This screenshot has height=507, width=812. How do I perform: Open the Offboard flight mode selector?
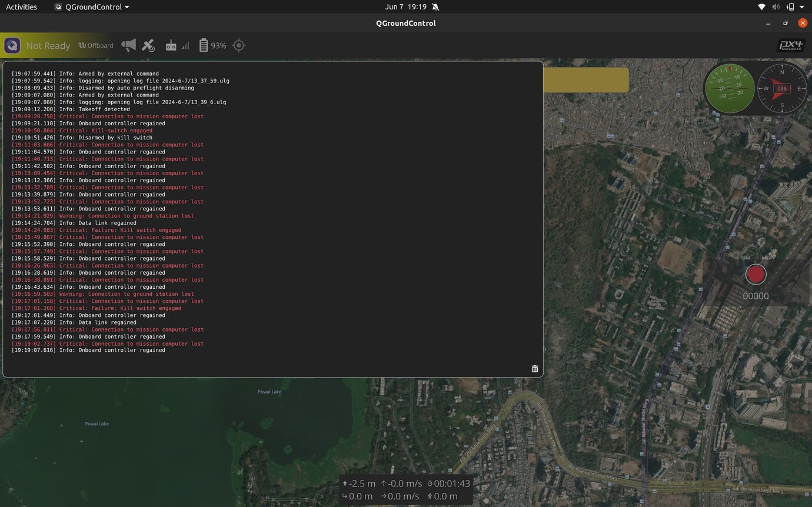[x=96, y=45]
